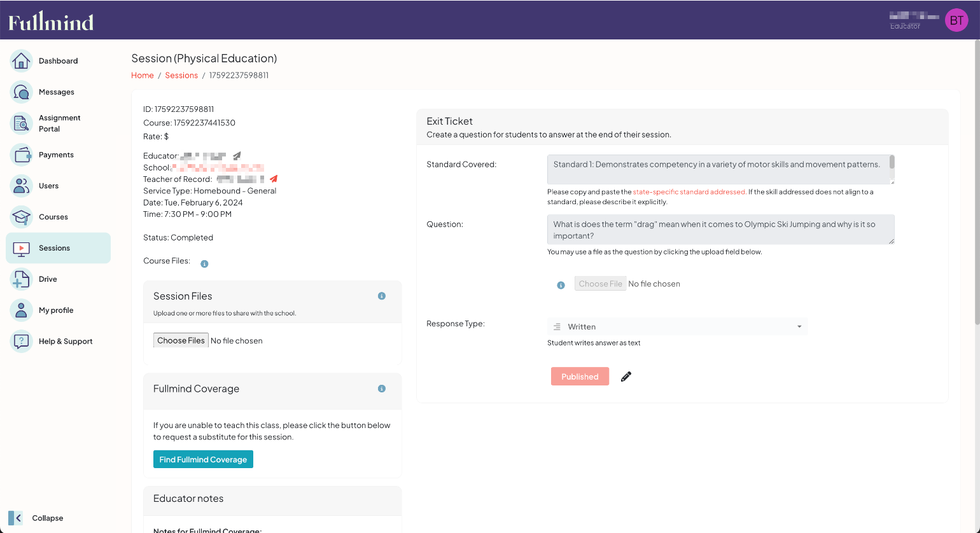This screenshot has width=980, height=533.
Task: Open the Assignment Portal
Action: 59,123
